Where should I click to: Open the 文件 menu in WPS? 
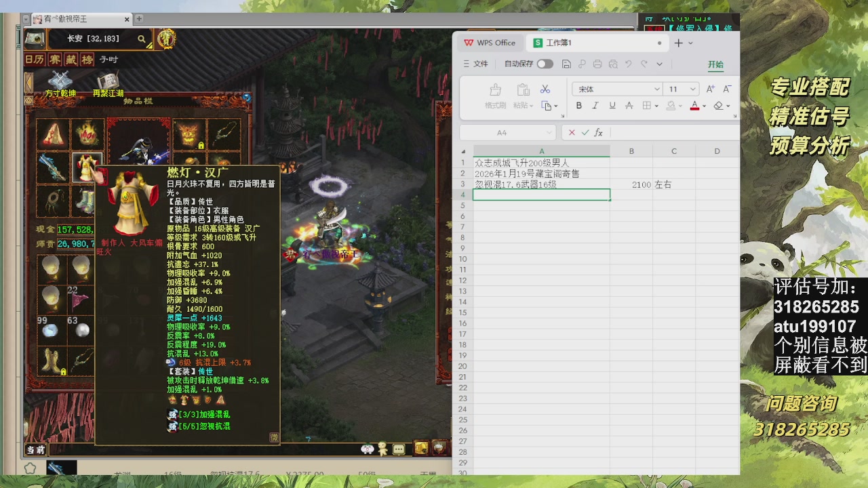475,64
